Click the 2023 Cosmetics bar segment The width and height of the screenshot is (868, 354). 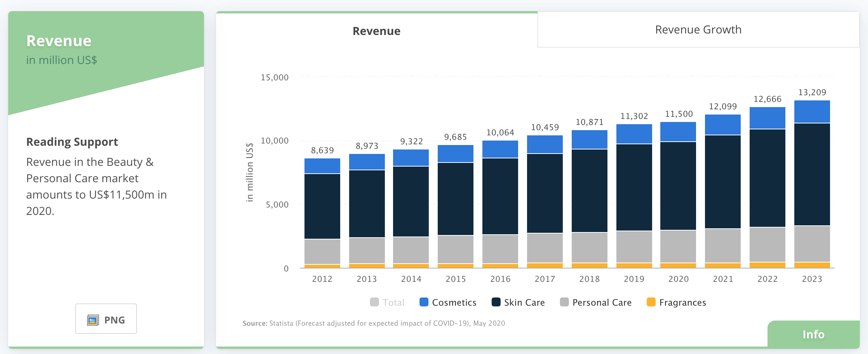[x=812, y=112]
